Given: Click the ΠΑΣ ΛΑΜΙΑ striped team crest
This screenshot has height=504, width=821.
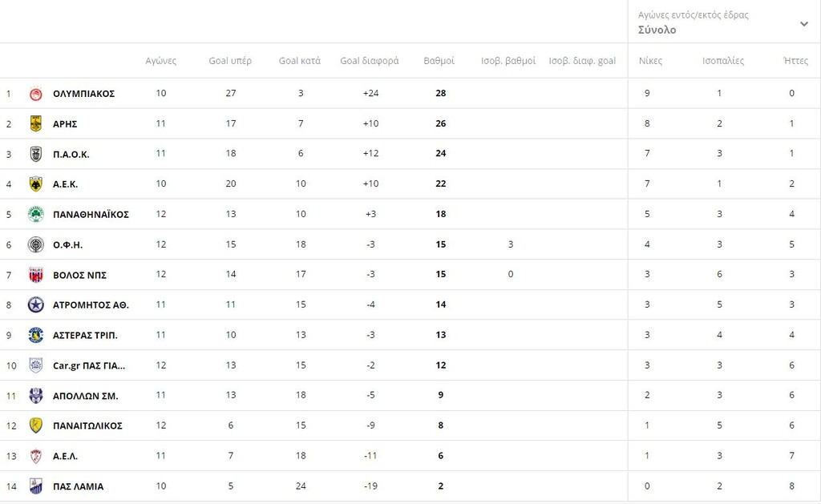Looking at the screenshot, I should coord(35,486).
